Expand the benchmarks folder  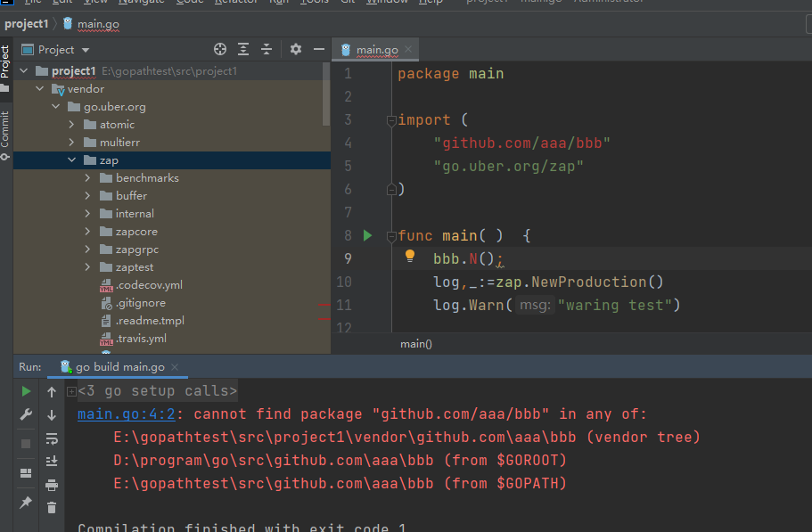coord(87,178)
